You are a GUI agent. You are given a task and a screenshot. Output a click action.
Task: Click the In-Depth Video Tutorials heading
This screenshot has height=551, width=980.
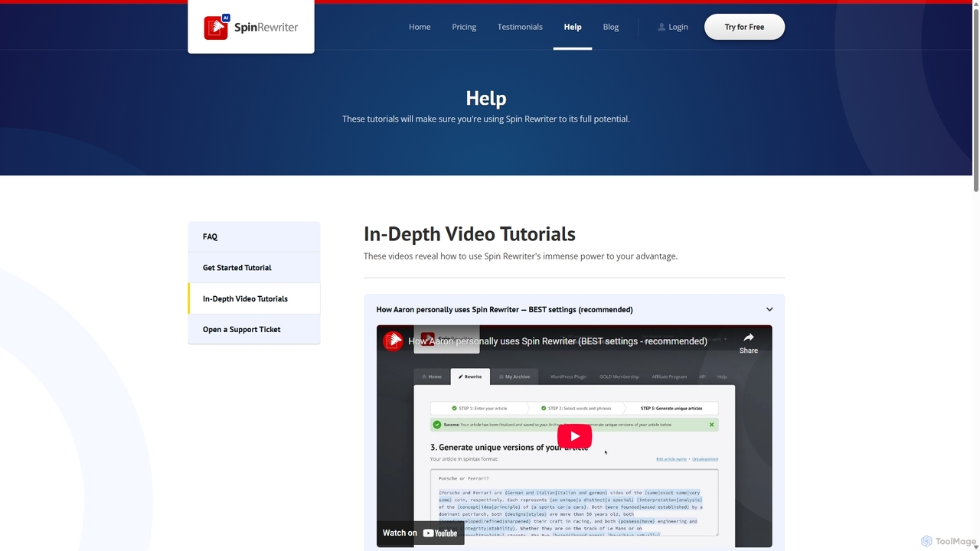pyautogui.click(x=469, y=234)
